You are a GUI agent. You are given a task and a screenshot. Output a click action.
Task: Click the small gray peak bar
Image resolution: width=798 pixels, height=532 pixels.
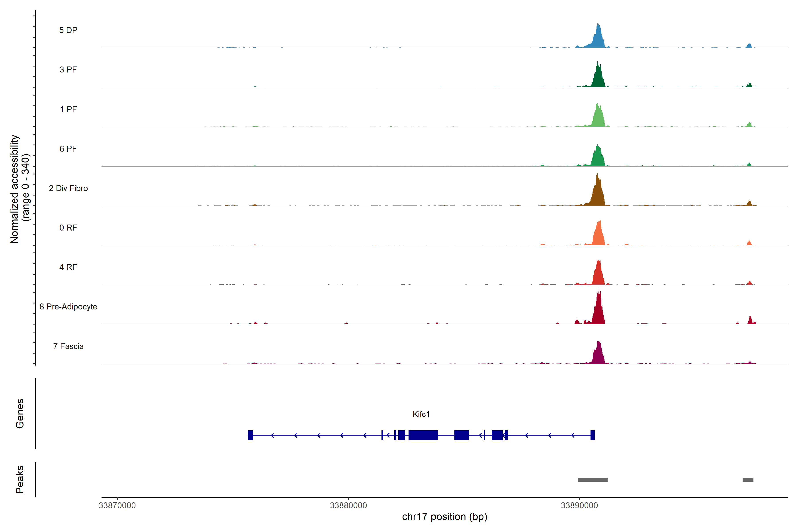[748, 480]
